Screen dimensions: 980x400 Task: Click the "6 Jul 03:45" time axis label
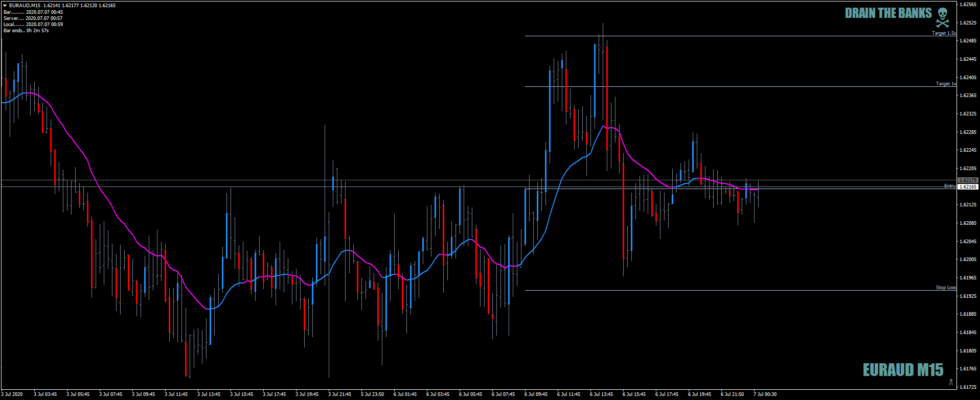[x=438, y=394]
